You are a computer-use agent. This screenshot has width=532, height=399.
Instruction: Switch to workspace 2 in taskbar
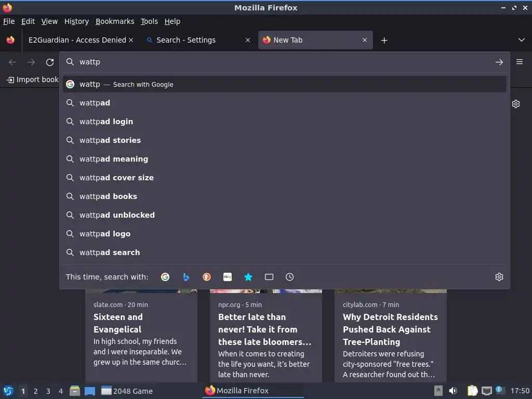(36, 391)
